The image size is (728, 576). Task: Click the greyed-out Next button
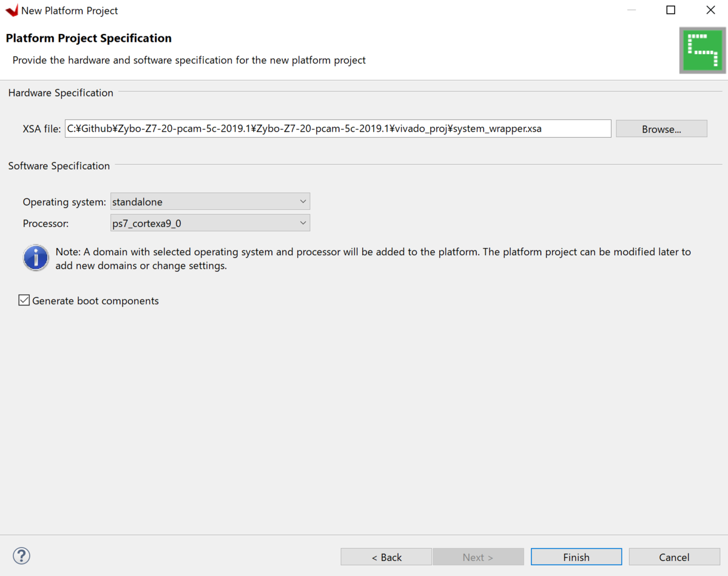coord(478,557)
